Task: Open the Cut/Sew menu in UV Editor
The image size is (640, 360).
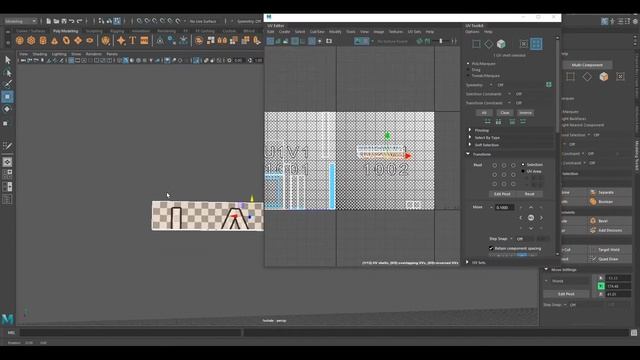Action: (317, 32)
